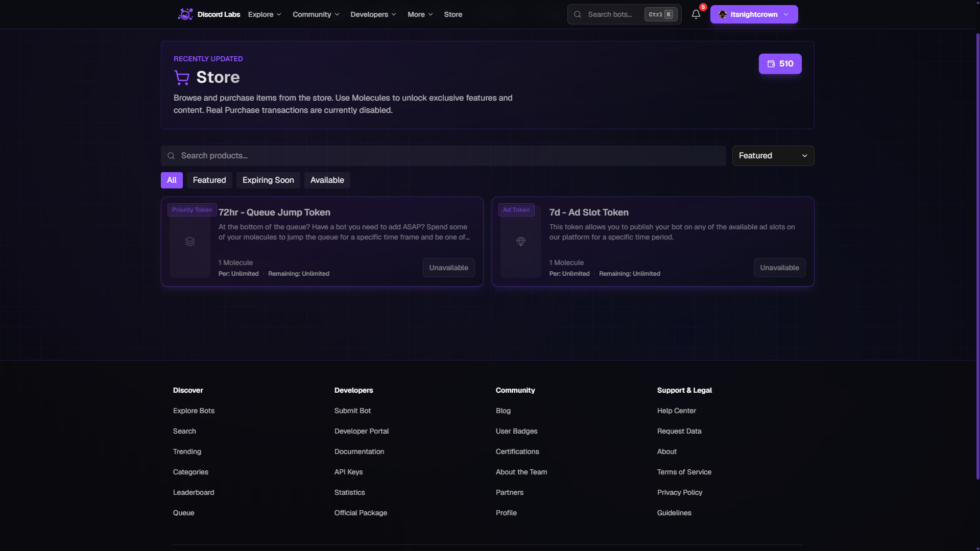Open Certifications footer link

point(517,451)
